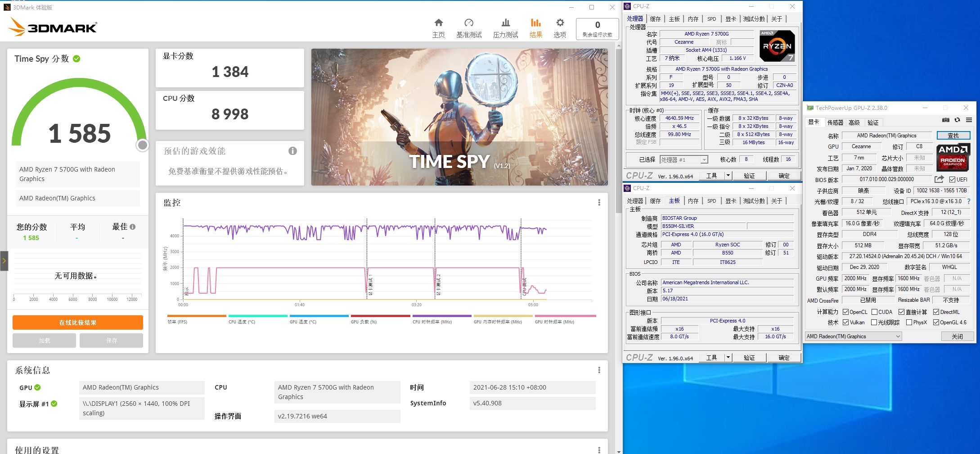
Task: Toggle the OpenCL checkbox
Action: point(845,312)
